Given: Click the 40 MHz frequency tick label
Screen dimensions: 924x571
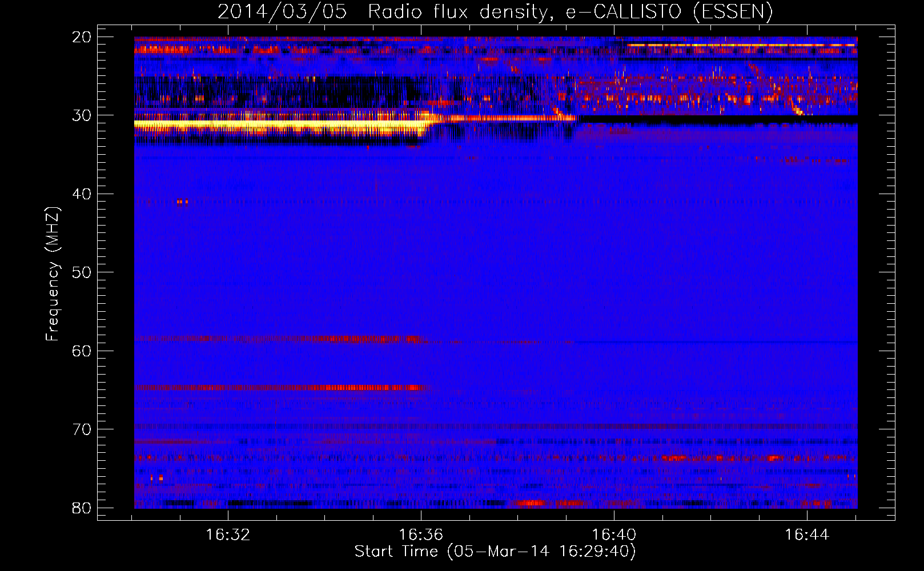Looking at the screenshot, I should (x=82, y=194).
